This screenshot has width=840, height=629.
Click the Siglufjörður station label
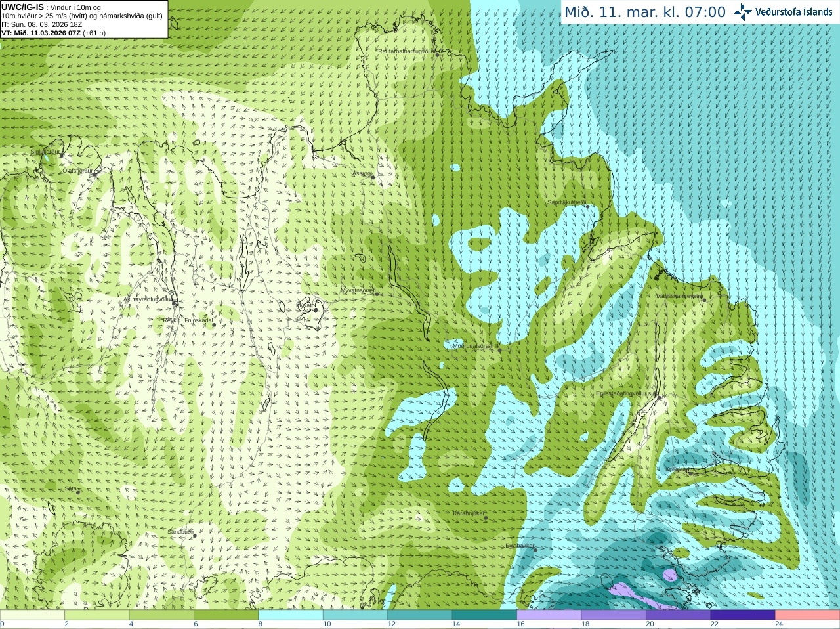click(45, 152)
